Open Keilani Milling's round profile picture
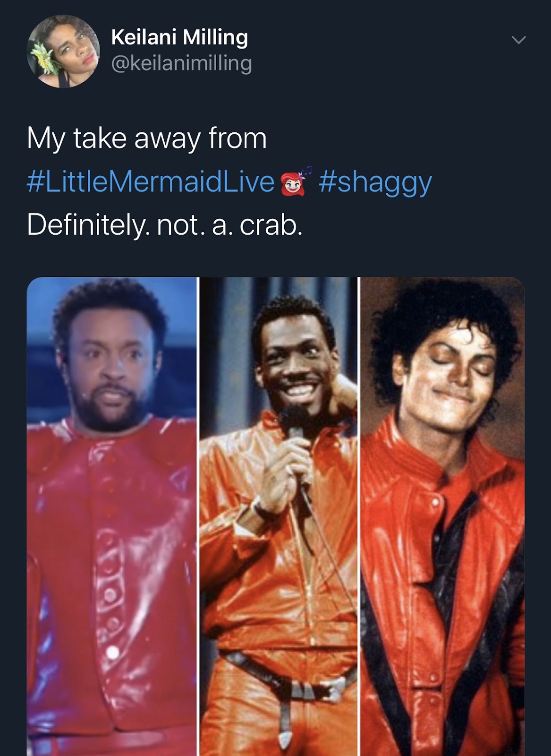The image size is (551, 756). [63, 51]
